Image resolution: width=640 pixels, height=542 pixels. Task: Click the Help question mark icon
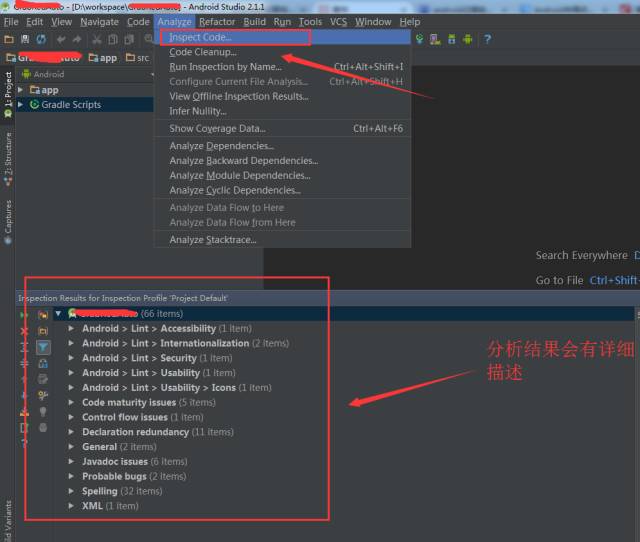click(x=487, y=39)
